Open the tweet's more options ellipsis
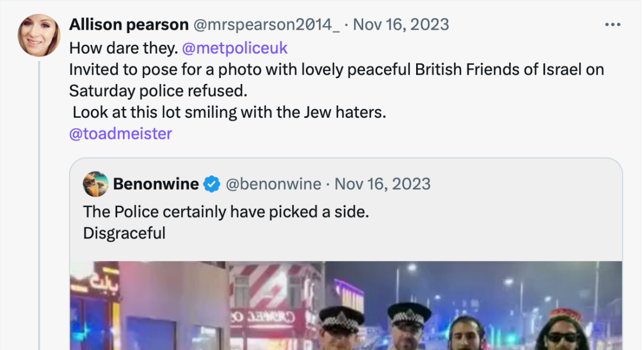 613,25
